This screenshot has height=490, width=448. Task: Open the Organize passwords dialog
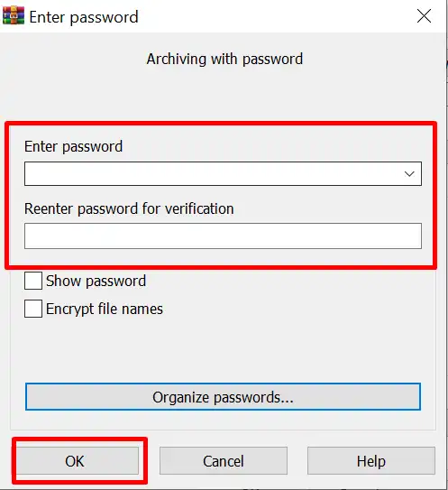tap(223, 397)
